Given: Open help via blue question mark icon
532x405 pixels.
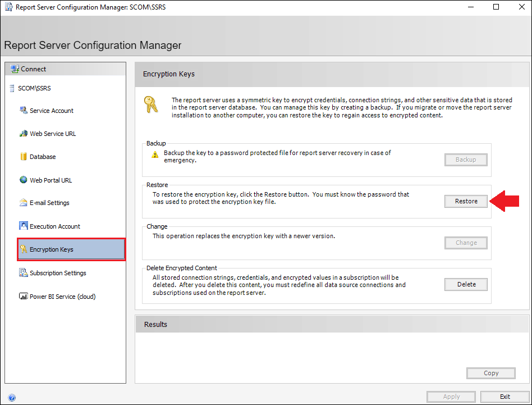Looking at the screenshot, I should point(12,398).
